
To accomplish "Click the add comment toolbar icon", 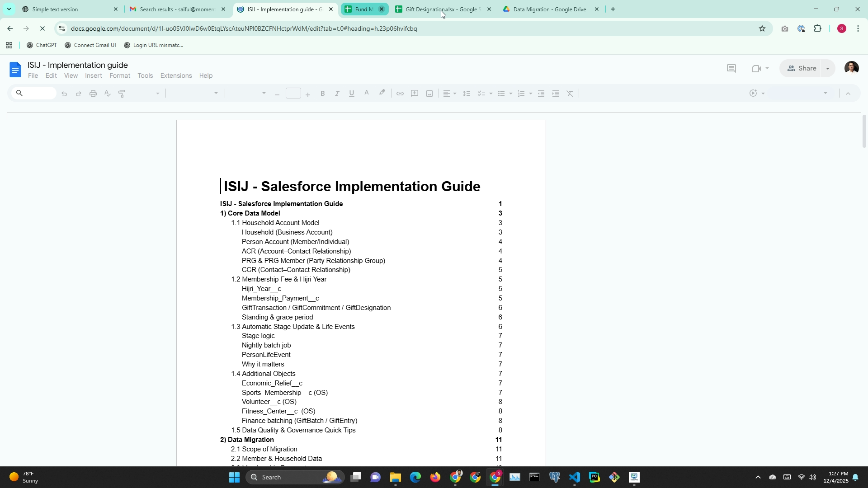I will (415, 94).
